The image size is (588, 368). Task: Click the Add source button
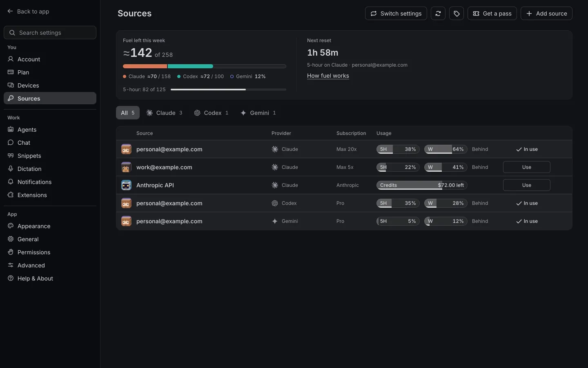click(x=546, y=13)
